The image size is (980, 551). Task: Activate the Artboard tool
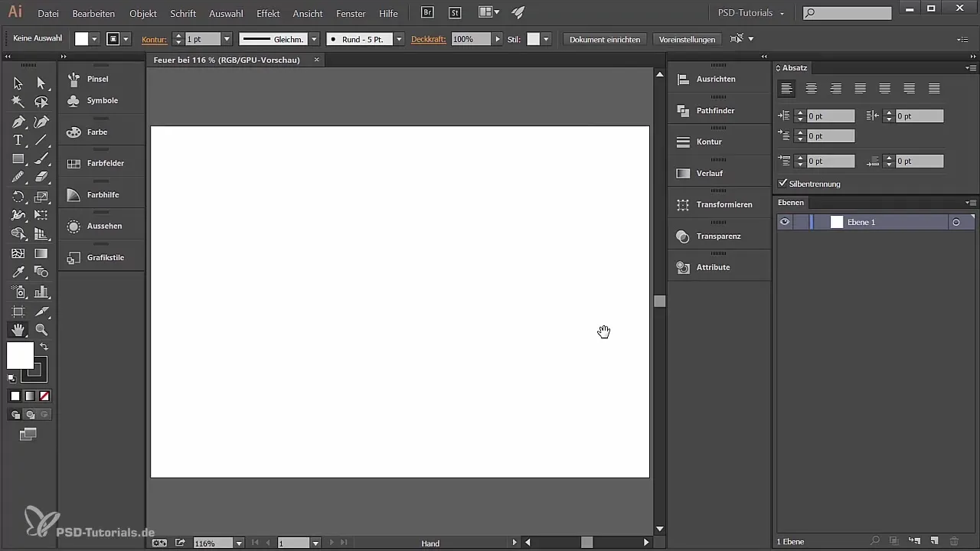coord(18,311)
